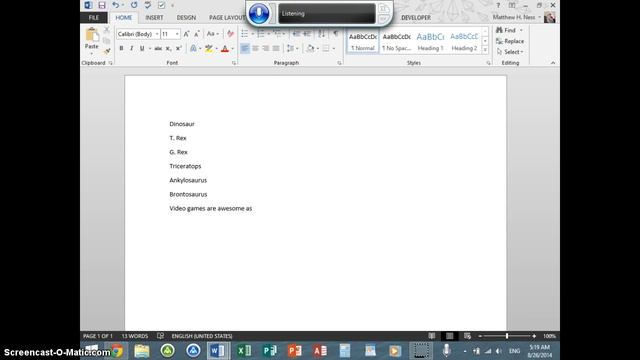This screenshot has height=360, width=640.
Task: Switch to the DEVELOPER tab
Action: tap(416, 18)
